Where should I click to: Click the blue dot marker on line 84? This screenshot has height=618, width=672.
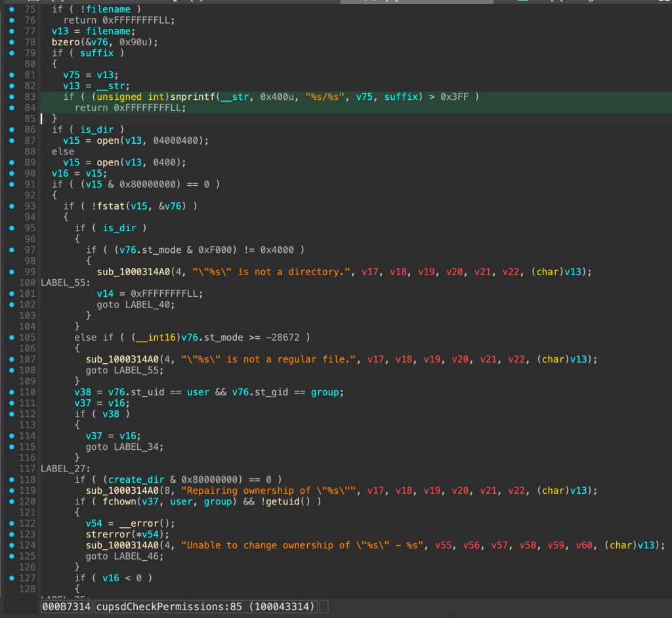(12, 108)
